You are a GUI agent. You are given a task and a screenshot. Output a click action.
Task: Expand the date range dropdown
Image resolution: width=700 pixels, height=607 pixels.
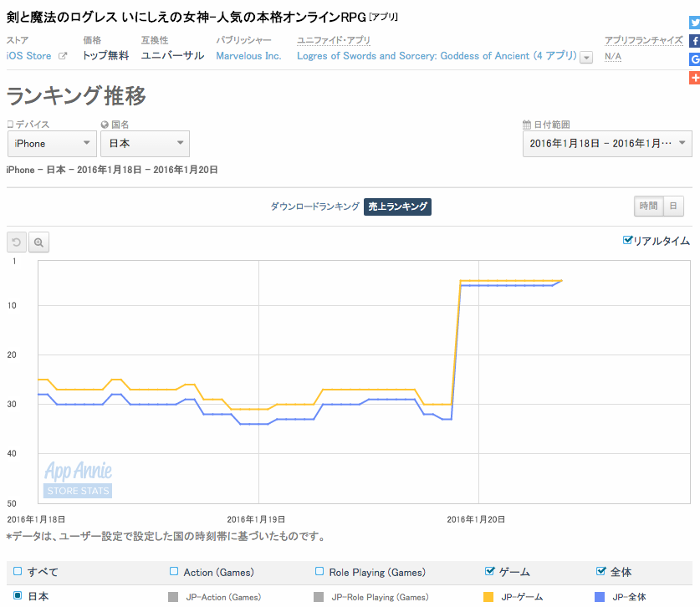click(608, 143)
